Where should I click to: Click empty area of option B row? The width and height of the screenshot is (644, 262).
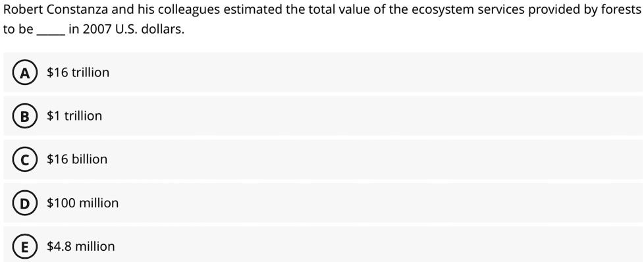(369, 116)
